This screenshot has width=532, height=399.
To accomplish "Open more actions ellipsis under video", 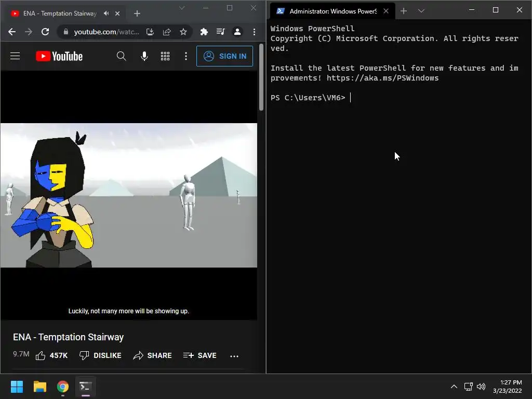I will coord(234,356).
